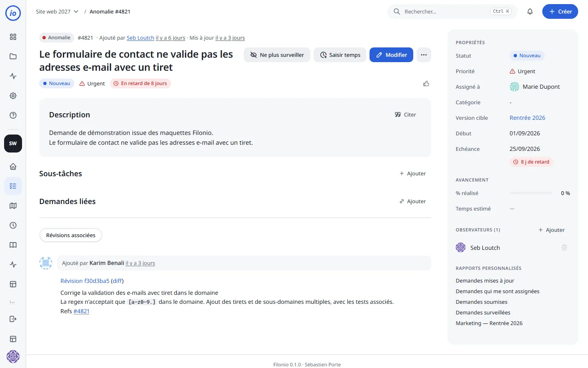Image resolution: width=588 pixels, height=368 pixels.
Task: Open the help question-mark icon
Action: 13,115
